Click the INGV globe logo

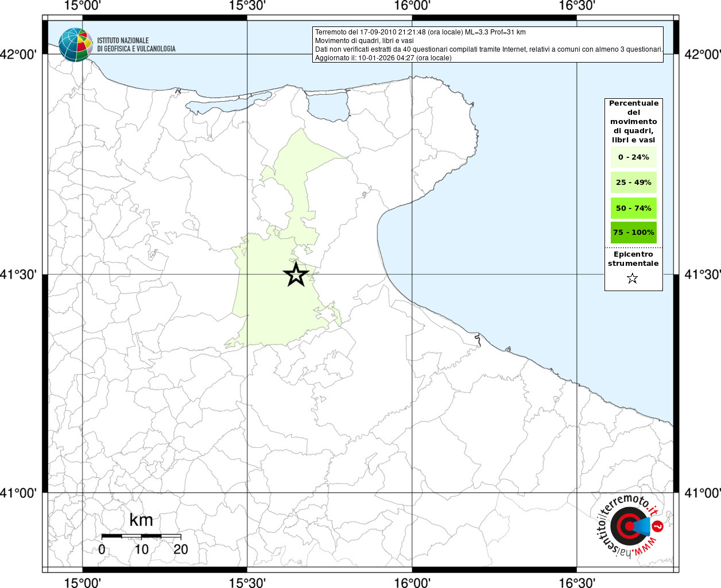point(75,45)
